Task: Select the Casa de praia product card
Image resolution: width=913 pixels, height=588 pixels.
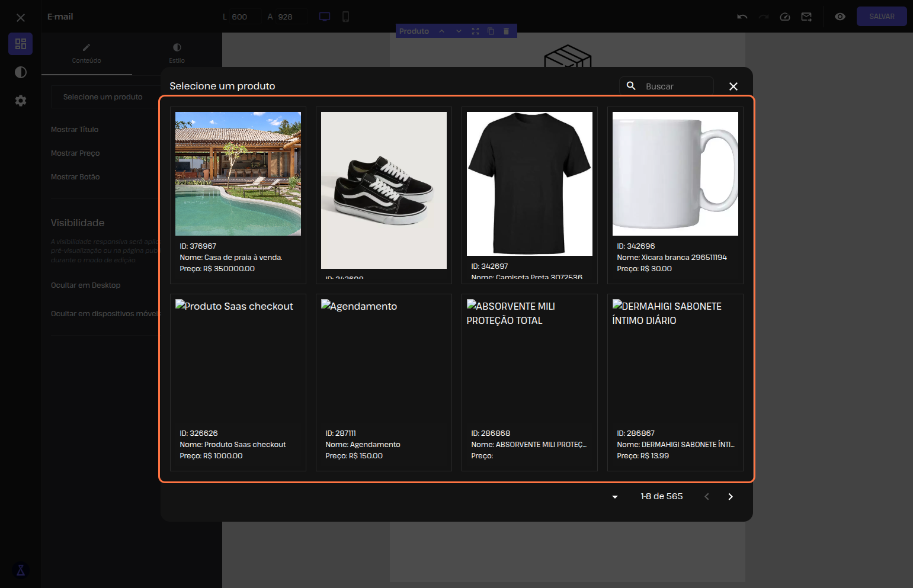Action: click(x=238, y=195)
